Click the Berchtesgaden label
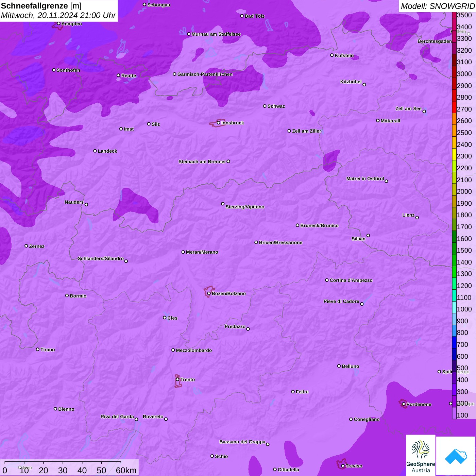 [435, 41]
